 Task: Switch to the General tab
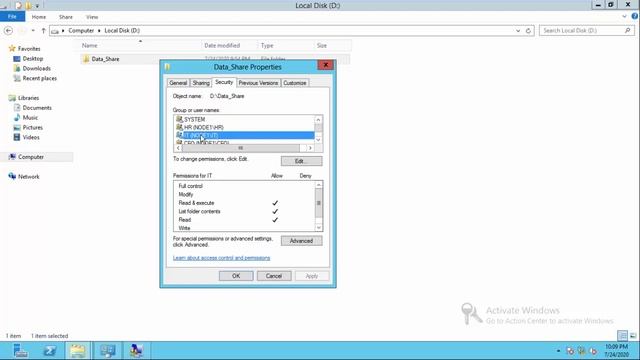coord(178,83)
